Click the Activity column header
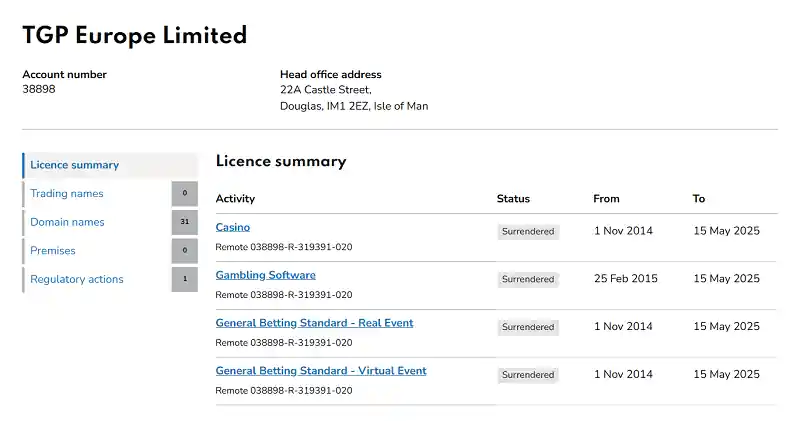The height and width of the screenshot is (421, 800). pos(235,199)
